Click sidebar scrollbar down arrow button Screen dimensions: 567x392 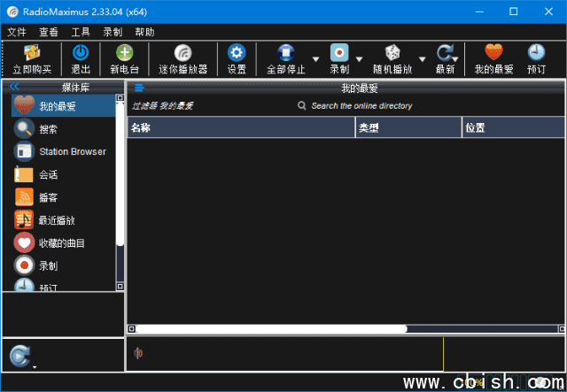(x=120, y=287)
